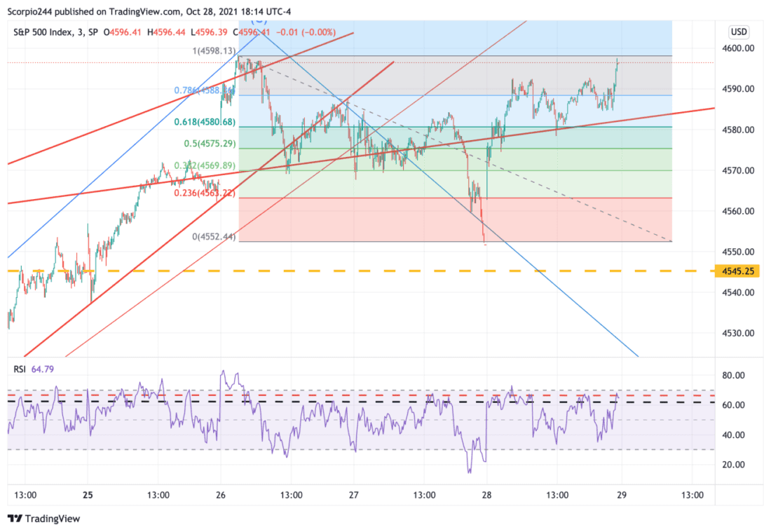Click the low price value L4596.39
771x532 pixels.
coord(208,32)
